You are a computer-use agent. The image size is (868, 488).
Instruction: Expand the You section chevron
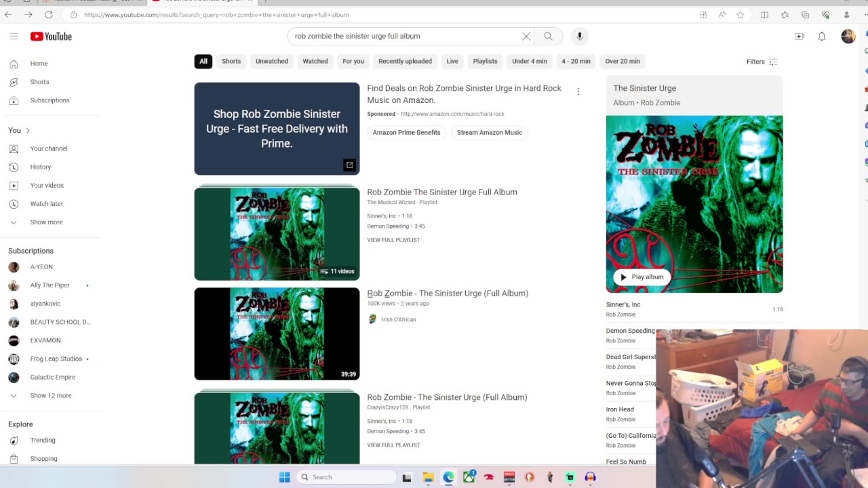tap(28, 130)
